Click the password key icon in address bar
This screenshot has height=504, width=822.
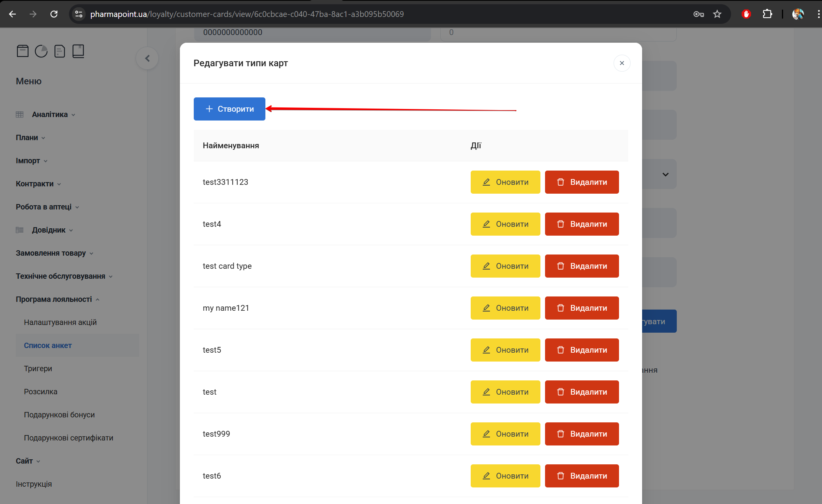click(x=698, y=14)
